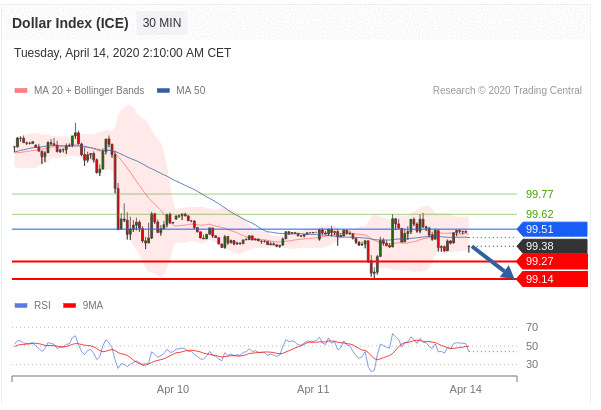Click the green 99.77 resistance label

pyautogui.click(x=539, y=194)
